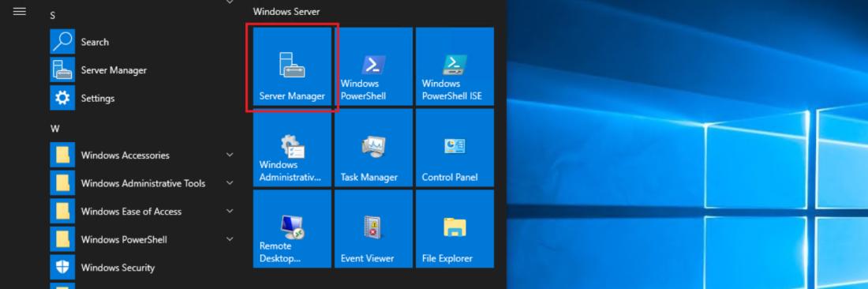The width and height of the screenshot is (868, 289).
Task: Open the Remote Desktop tile
Action: 292,229
